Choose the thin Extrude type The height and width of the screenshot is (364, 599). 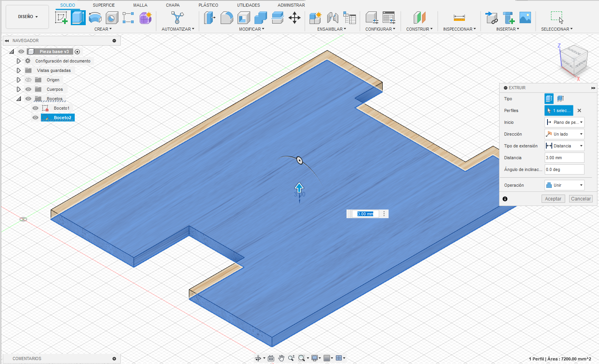(x=560, y=99)
